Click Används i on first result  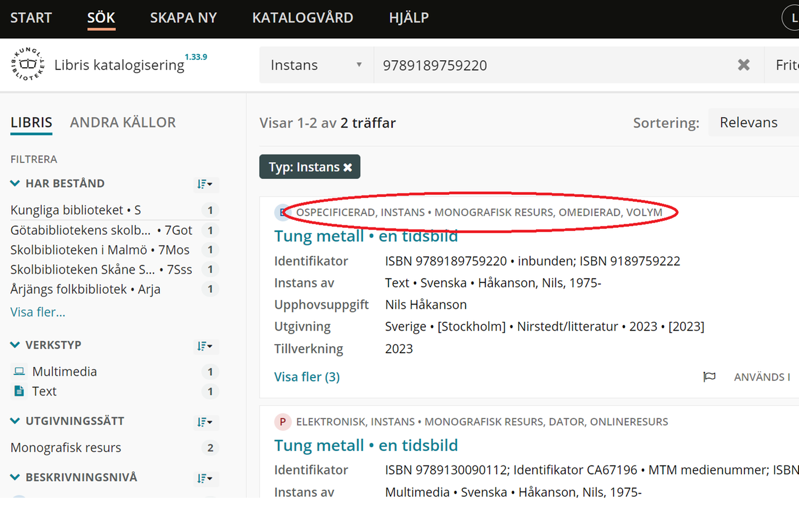click(x=762, y=377)
